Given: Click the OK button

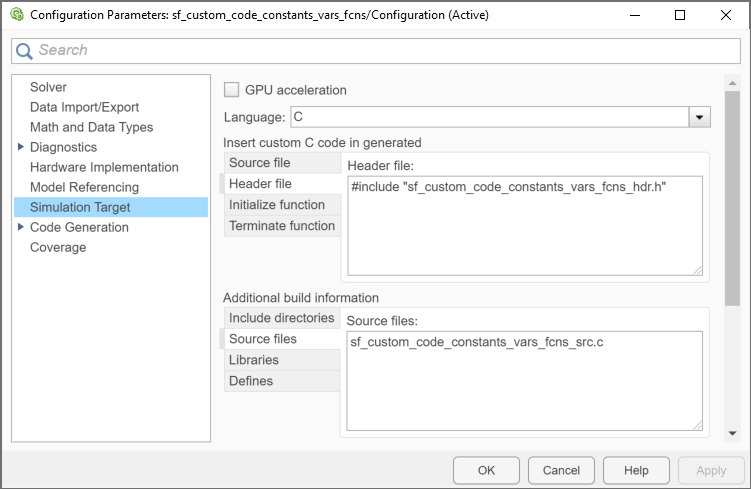Looking at the screenshot, I should point(486,470).
